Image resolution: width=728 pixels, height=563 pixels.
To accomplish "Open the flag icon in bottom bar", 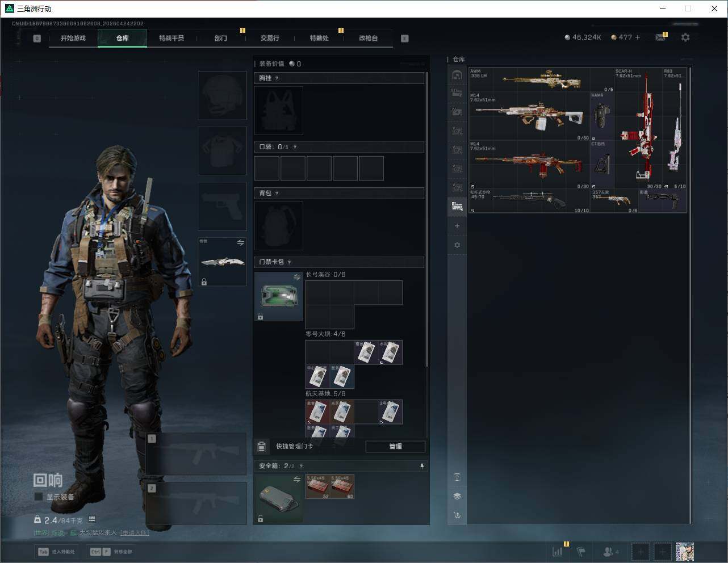I will [581, 552].
